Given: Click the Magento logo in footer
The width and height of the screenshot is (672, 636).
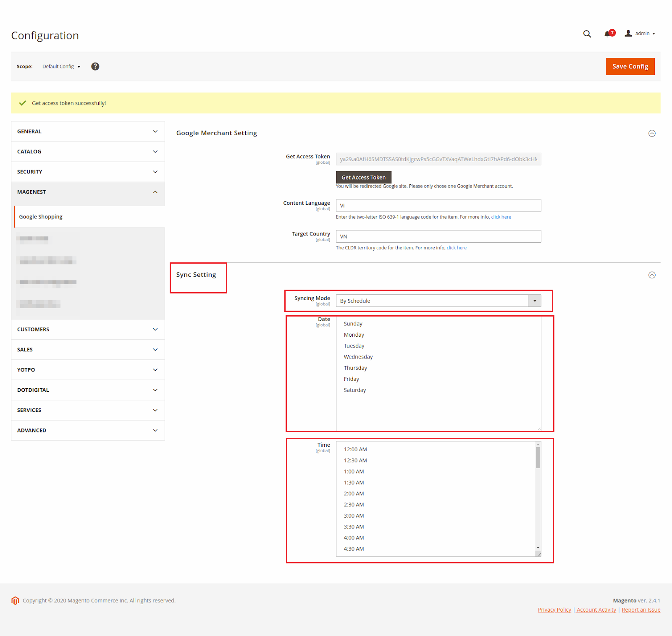Looking at the screenshot, I should (x=15, y=601).
